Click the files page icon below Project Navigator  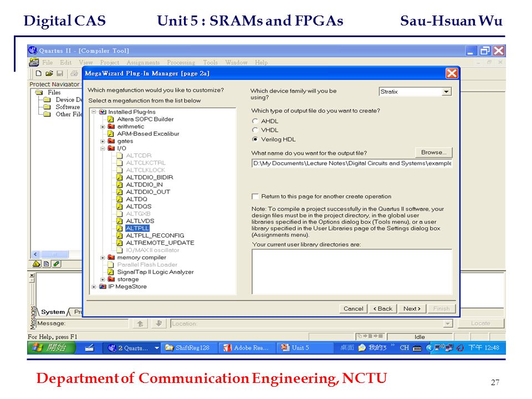coord(46,264)
